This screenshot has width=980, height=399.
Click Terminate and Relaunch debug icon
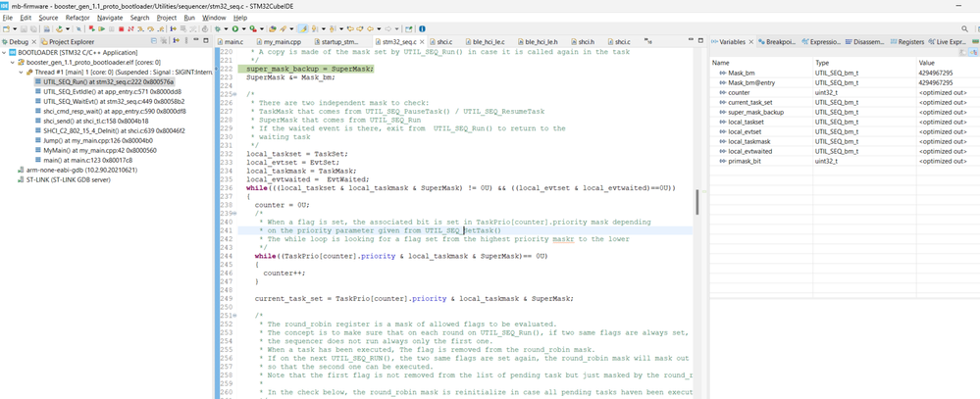coord(91,28)
